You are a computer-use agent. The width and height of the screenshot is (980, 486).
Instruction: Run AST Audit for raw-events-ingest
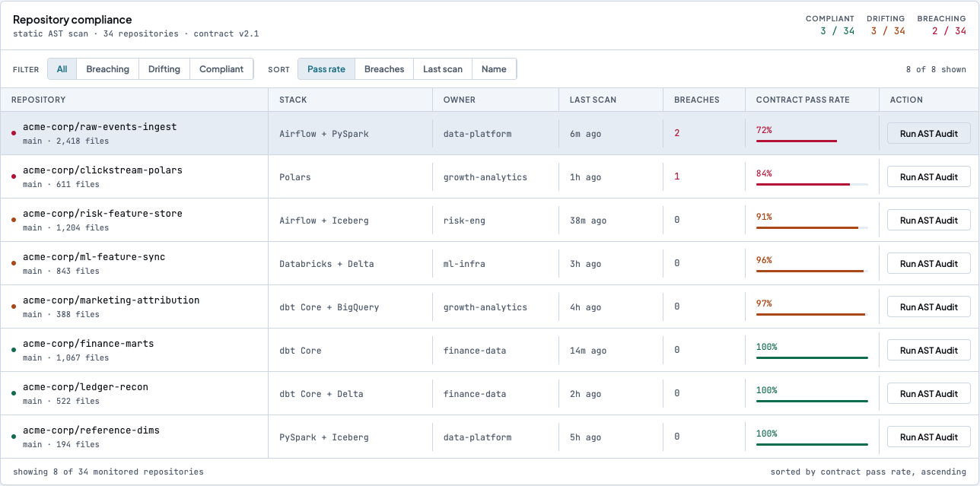click(929, 133)
